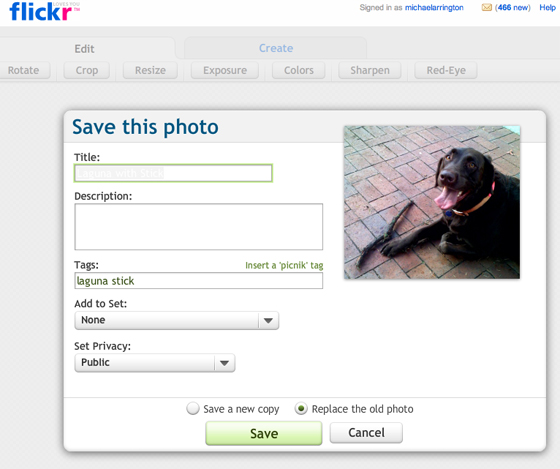Select the Rotate tool
The width and height of the screenshot is (560, 469).
24,70
